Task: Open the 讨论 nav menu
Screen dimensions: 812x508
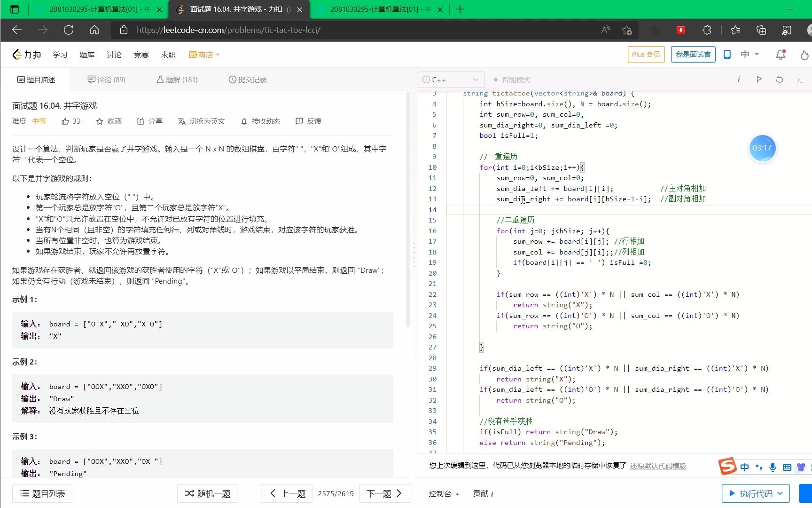Action: [114, 55]
